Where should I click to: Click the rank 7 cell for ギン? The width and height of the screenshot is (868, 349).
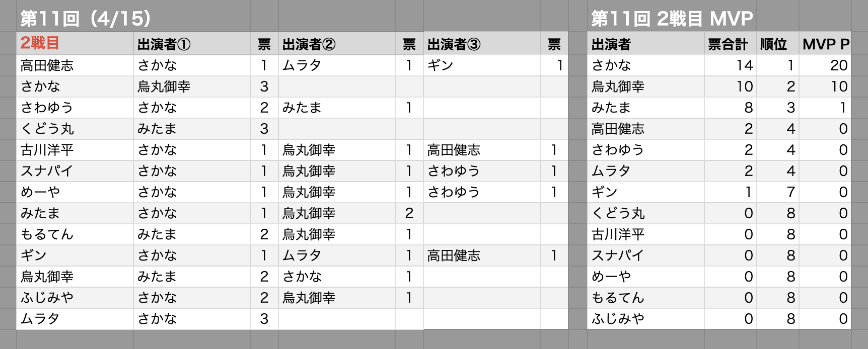click(777, 192)
